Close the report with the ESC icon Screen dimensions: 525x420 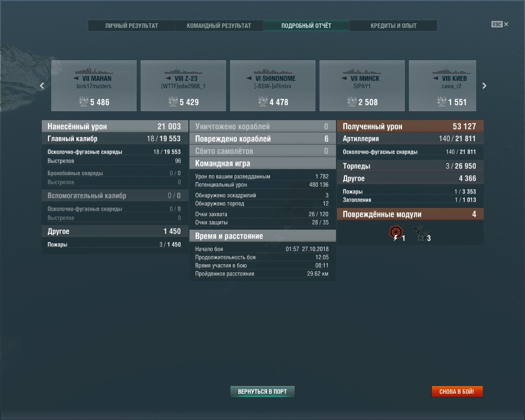500,24
